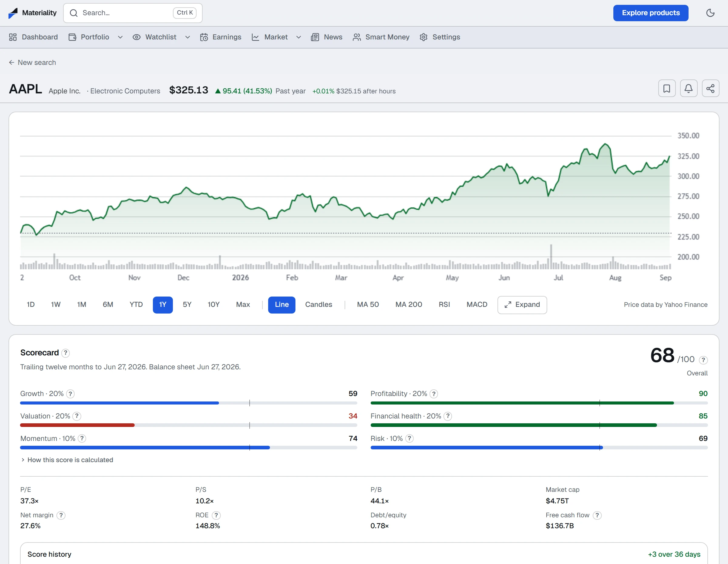Open help icon beside overall 68/100 score
Viewport: 728px width, 564px height.
(x=703, y=360)
